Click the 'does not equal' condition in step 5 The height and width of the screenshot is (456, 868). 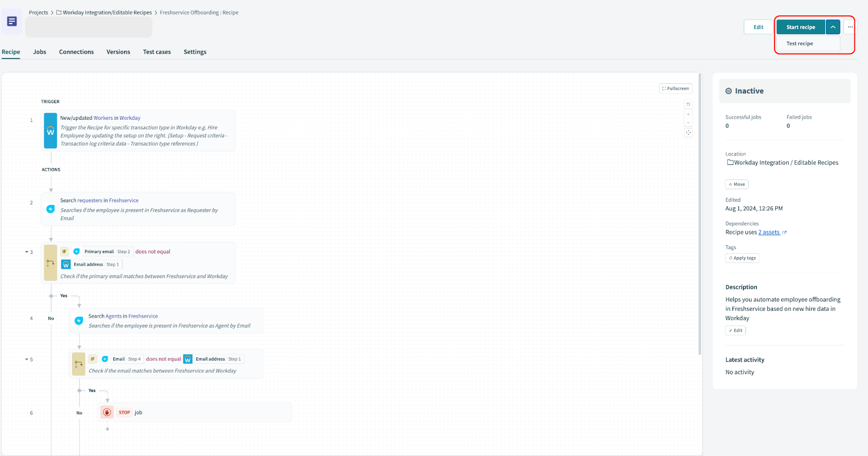pyautogui.click(x=163, y=359)
